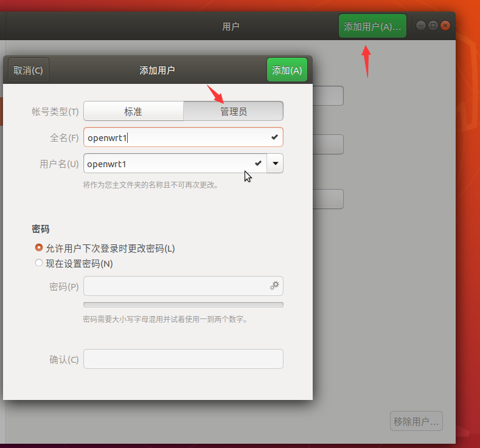Set account type to 标准
480x448 pixels.
[x=133, y=111]
